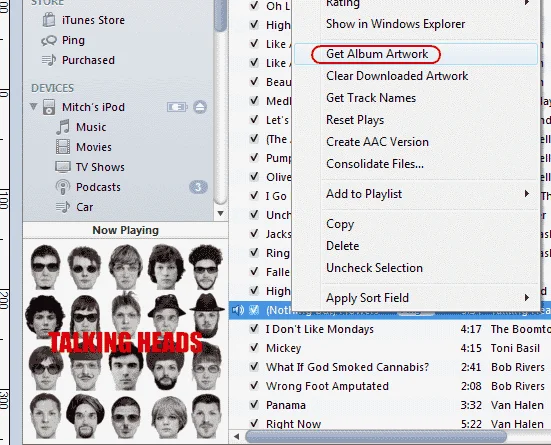Uncheck the I Go song checkbox
Image resolution: width=551 pixels, height=445 pixels.
coord(254,195)
